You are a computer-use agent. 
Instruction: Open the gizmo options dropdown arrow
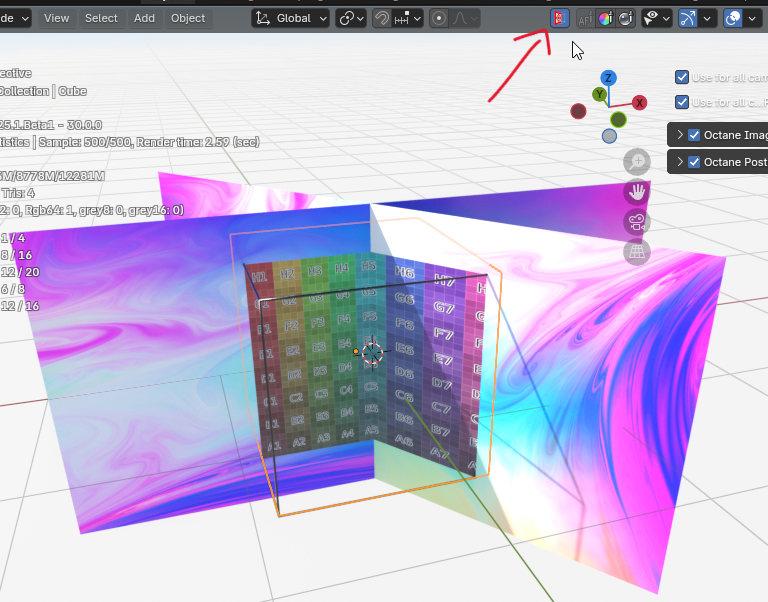point(707,19)
